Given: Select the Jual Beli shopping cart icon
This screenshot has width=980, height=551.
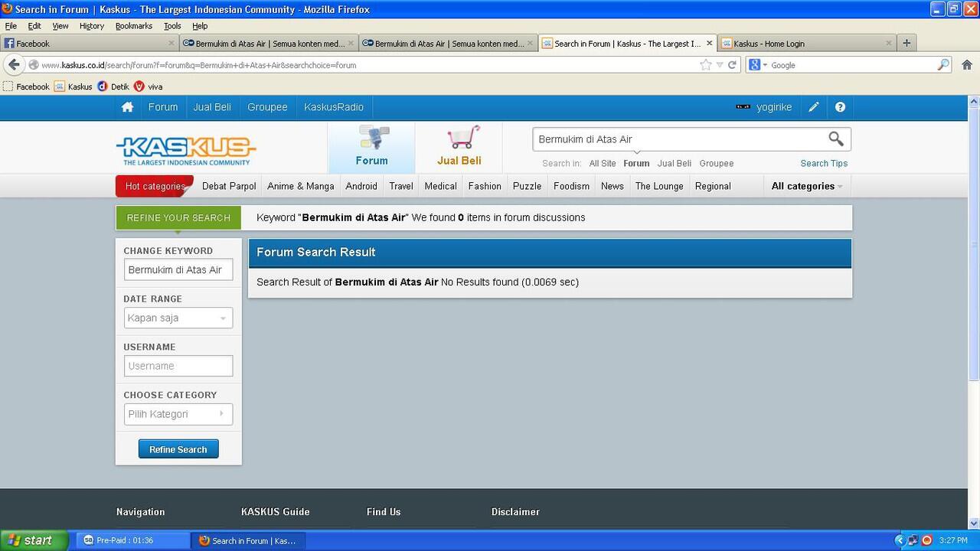Looking at the screenshot, I should pyautogui.click(x=459, y=147).
